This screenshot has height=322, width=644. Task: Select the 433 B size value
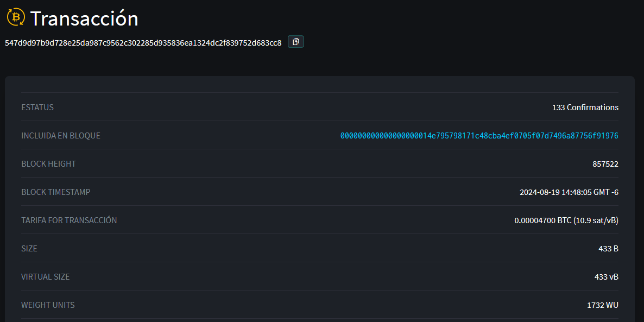(608, 249)
